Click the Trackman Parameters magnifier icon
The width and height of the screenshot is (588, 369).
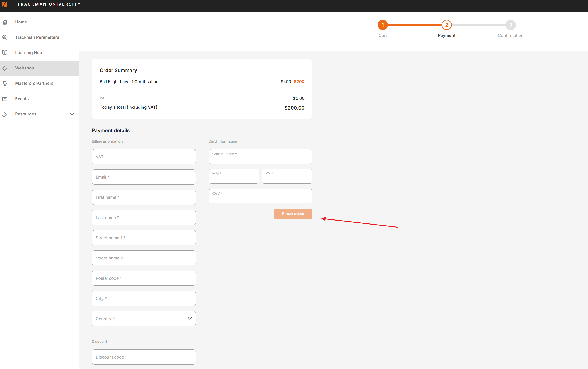tap(5, 37)
